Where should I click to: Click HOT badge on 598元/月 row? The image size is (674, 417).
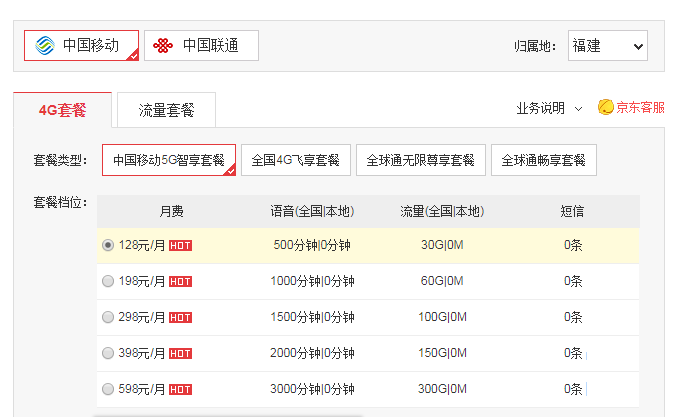pyautogui.click(x=180, y=390)
